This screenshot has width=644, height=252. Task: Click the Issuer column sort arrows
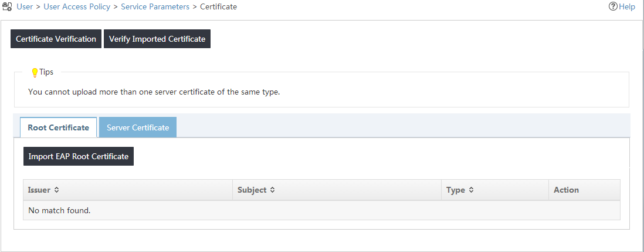[x=57, y=190]
